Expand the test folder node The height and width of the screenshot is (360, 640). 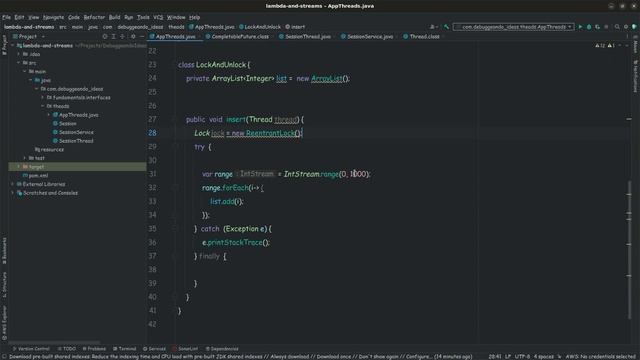pyautogui.click(x=24, y=158)
